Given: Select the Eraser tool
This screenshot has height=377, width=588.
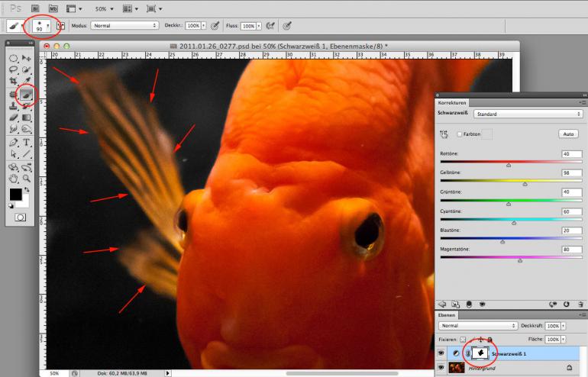Looking at the screenshot, I should pyautogui.click(x=14, y=118).
